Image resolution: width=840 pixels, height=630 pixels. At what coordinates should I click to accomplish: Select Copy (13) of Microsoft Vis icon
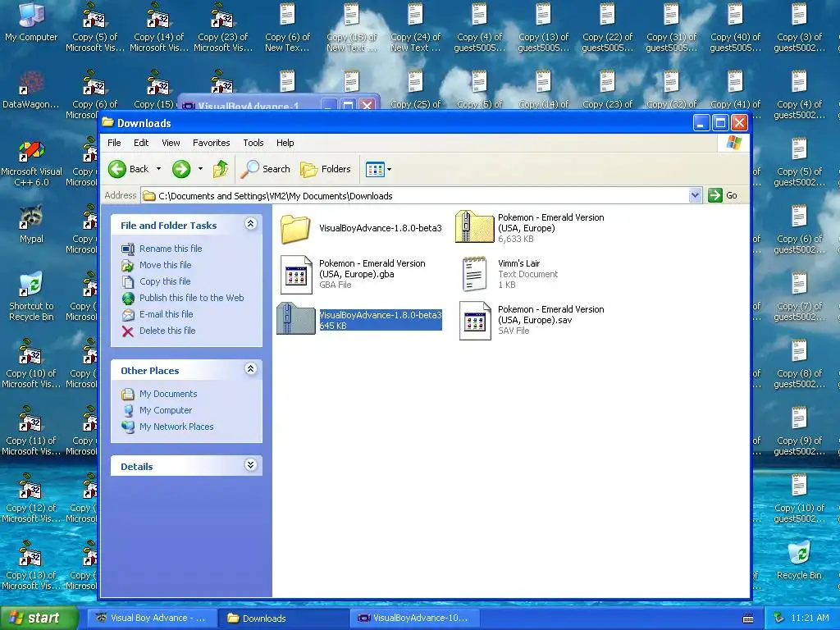click(x=31, y=553)
